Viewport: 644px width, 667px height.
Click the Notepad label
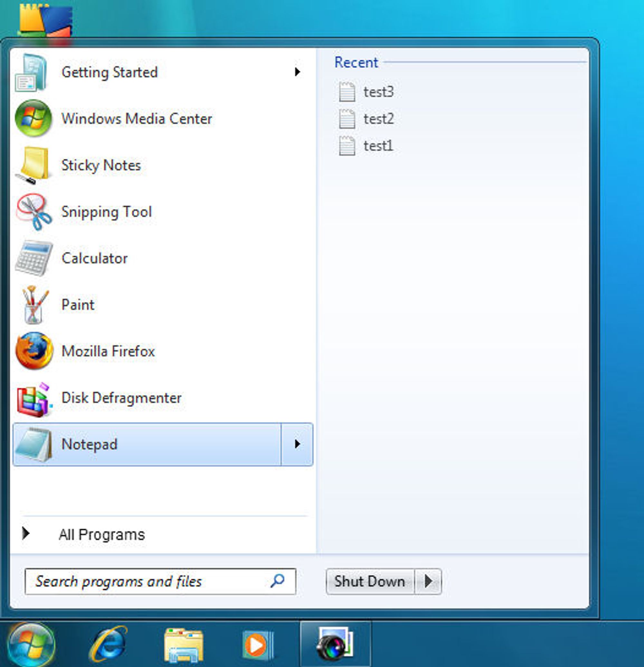point(90,445)
